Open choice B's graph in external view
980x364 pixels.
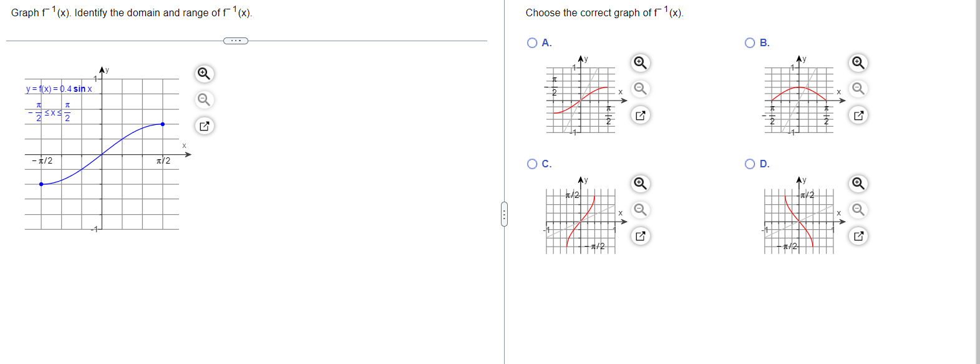(859, 116)
